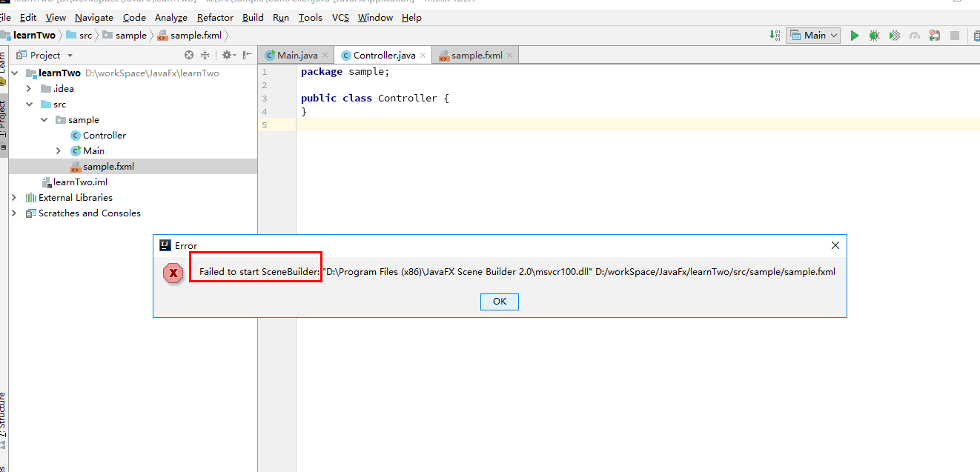This screenshot has width=980, height=472.
Task: Open the Refactor menu
Action: coord(215,17)
